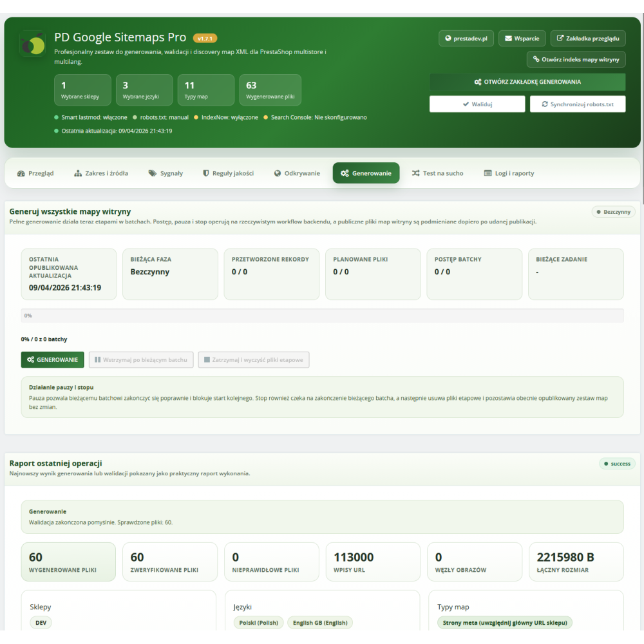Click the 0% generation progress bar

(323, 316)
